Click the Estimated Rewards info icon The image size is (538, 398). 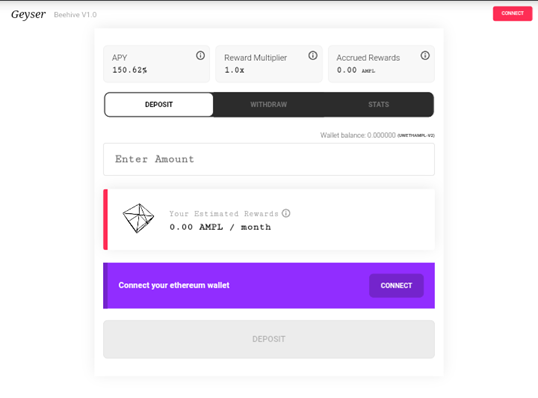pyautogui.click(x=286, y=213)
